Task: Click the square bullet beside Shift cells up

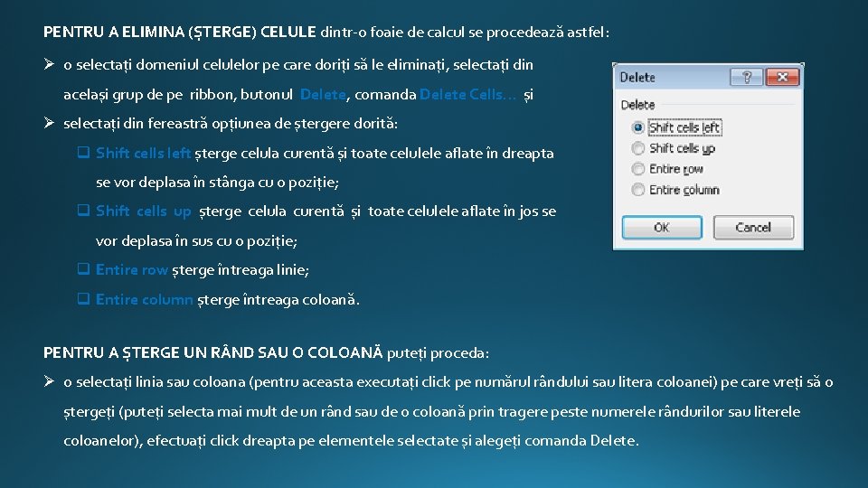Action: click(83, 211)
